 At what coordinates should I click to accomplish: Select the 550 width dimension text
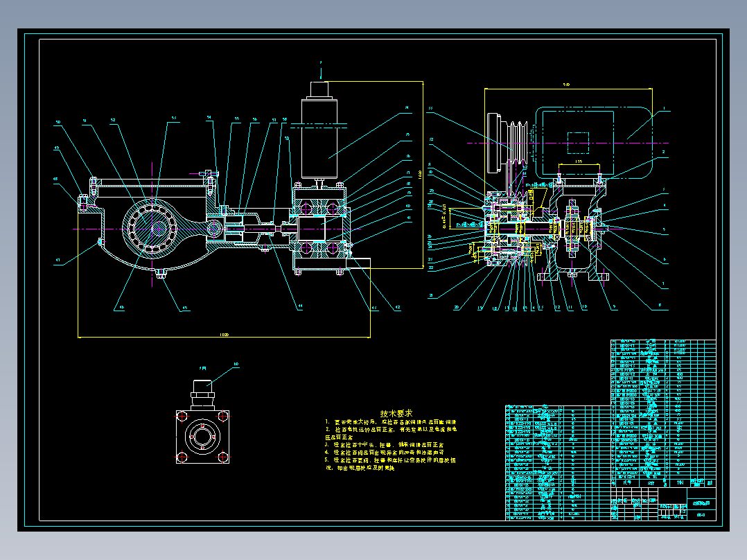point(566,85)
